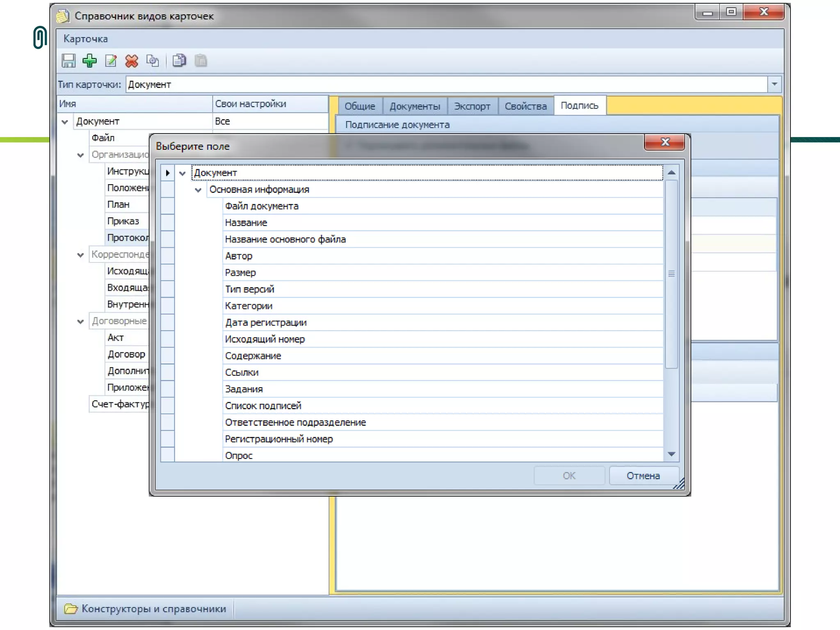Open the Карточка menu
The width and height of the screenshot is (840, 630).
(85, 39)
